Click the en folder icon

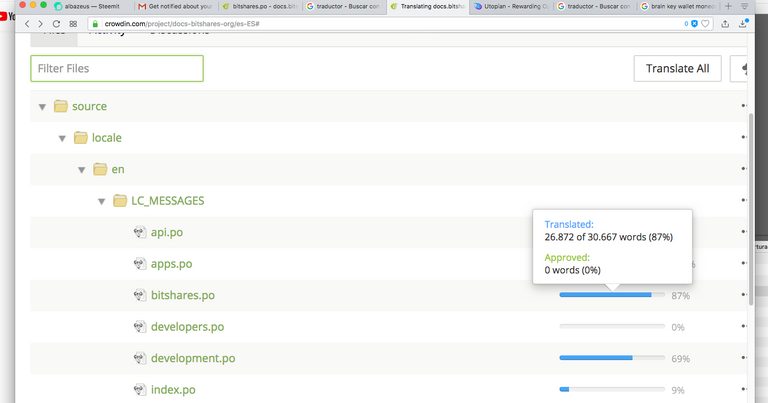point(100,169)
